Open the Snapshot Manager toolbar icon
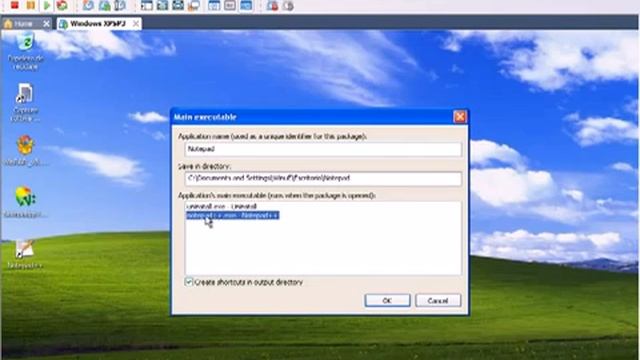 click(120, 5)
